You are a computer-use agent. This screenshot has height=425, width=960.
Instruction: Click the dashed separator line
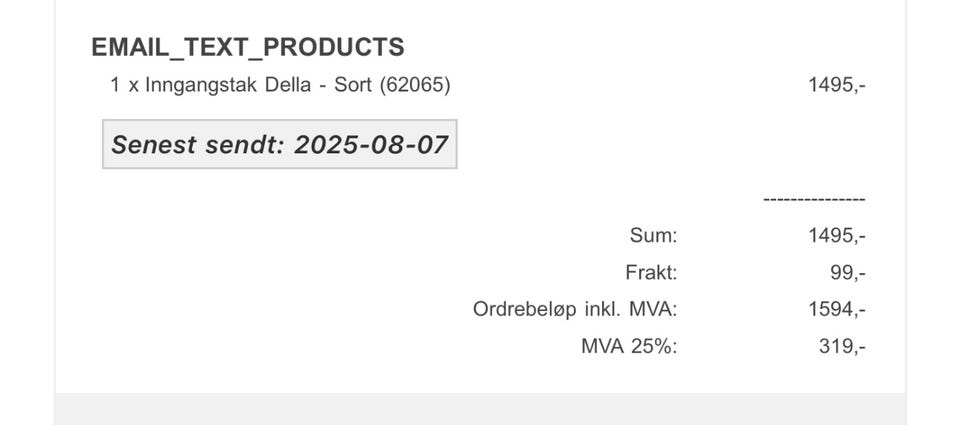click(813, 200)
